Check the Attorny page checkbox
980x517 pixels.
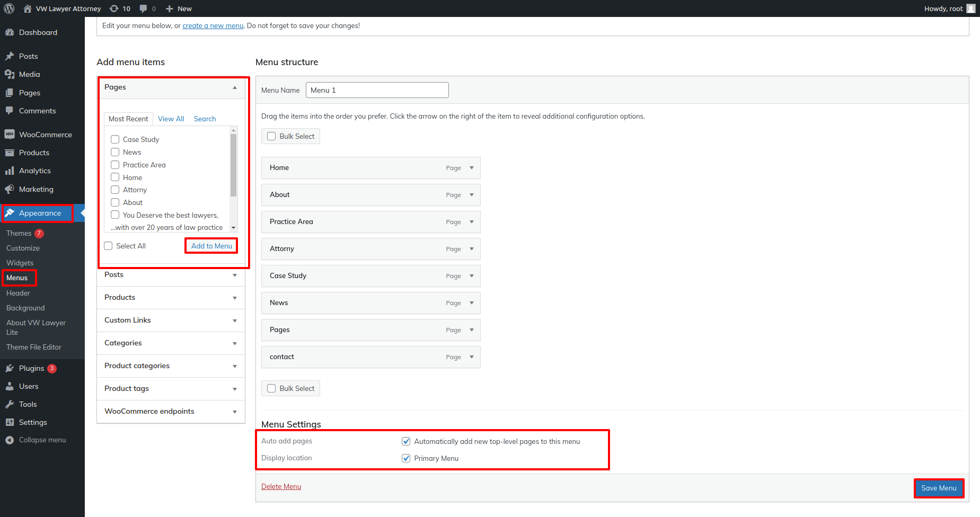(115, 190)
